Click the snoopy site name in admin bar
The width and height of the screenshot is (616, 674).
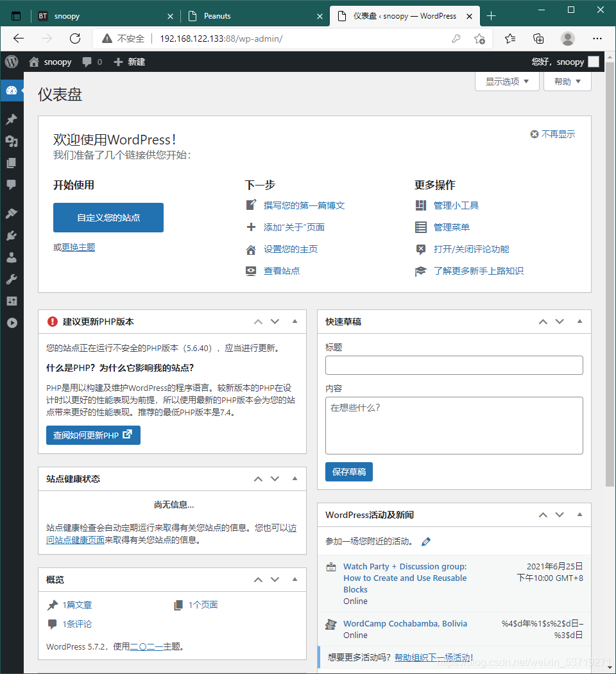coord(58,62)
